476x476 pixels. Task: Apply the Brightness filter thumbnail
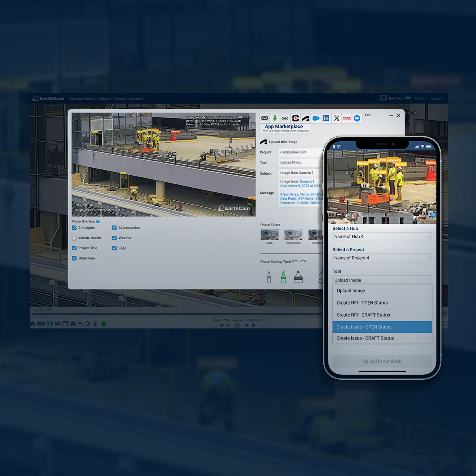(x=294, y=234)
